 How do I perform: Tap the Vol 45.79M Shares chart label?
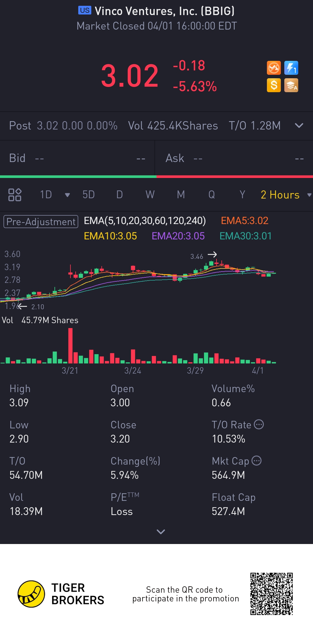click(40, 320)
